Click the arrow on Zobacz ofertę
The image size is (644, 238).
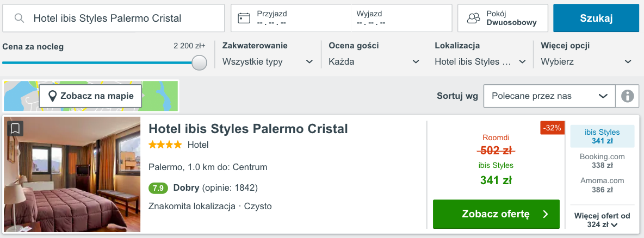tap(546, 214)
